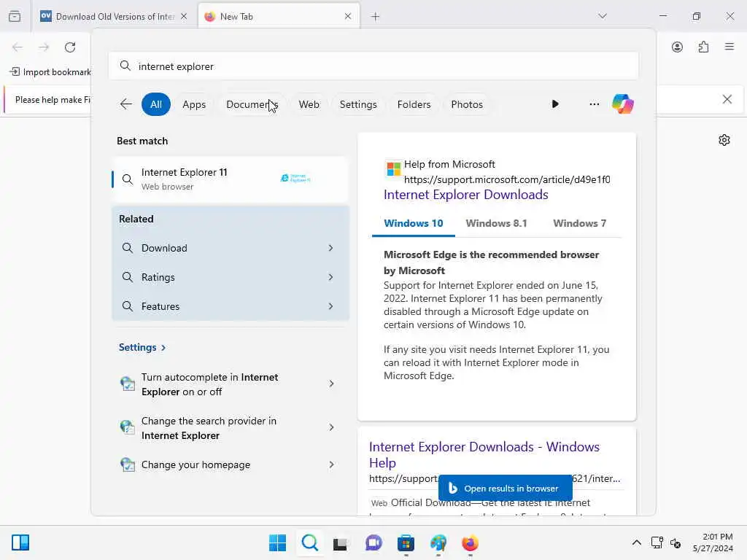Click the taskbar clock and date
The image size is (747, 560).
click(x=713, y=542)
